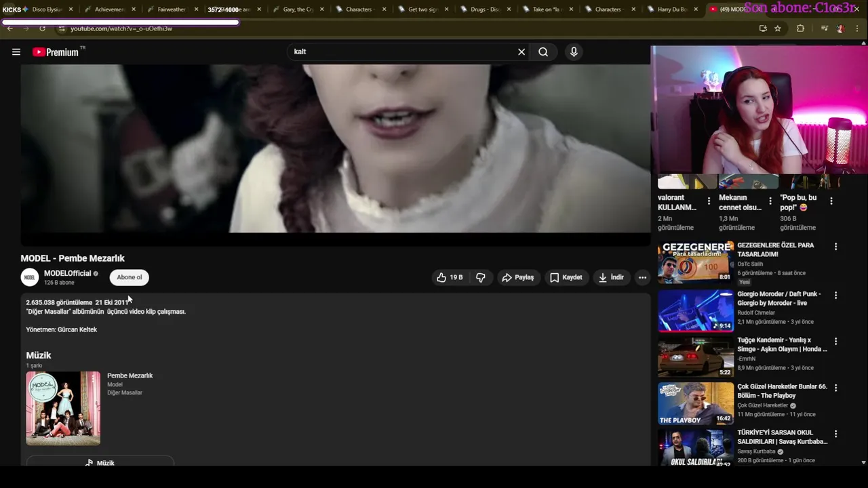Open the MODELOfficial channel name link
The image size is (868, 488).
(x=67, y=273)
